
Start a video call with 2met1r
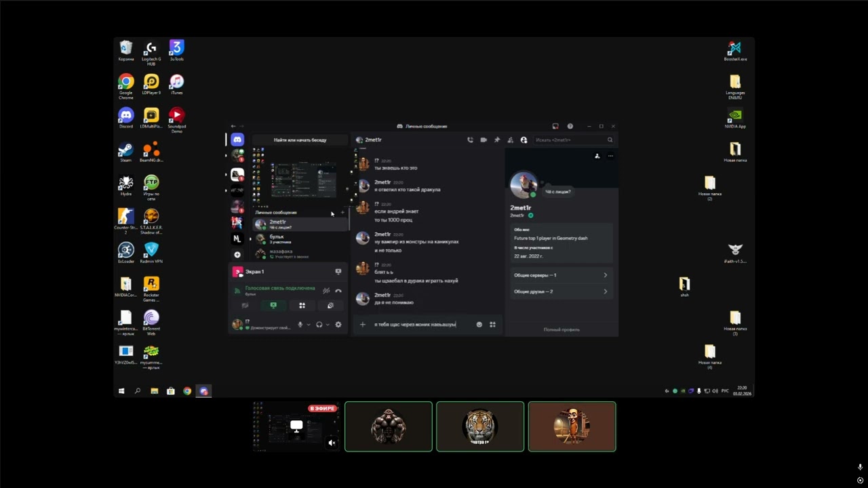point(484,140)
